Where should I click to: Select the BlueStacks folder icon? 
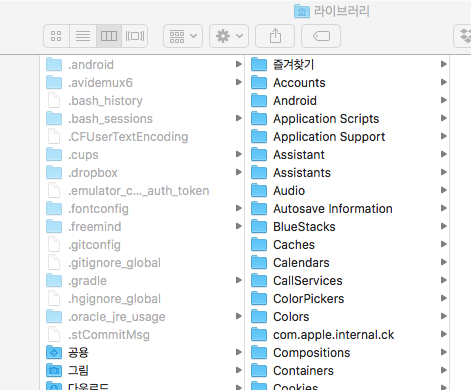[x=259, y=226]
